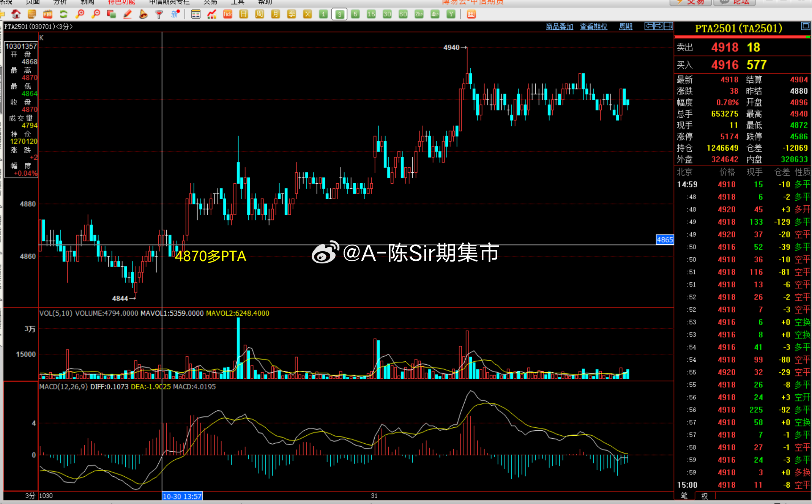Image resolution: width=812 pixels, height=504 pixels.
Task: Open the F10 company info icon
Action: [x=48, y=14]
